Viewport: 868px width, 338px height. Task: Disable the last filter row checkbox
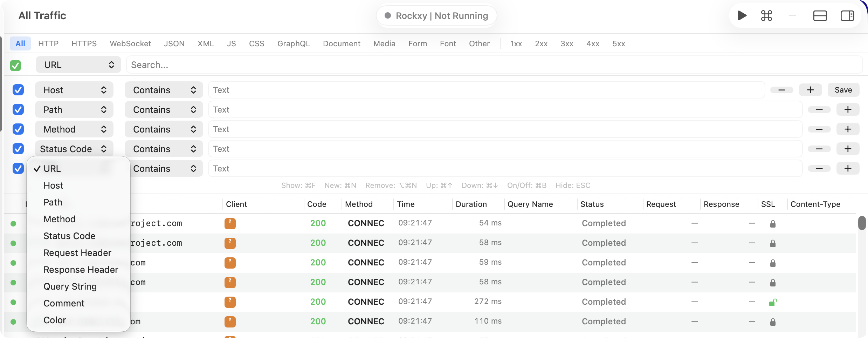click(18, 169)
